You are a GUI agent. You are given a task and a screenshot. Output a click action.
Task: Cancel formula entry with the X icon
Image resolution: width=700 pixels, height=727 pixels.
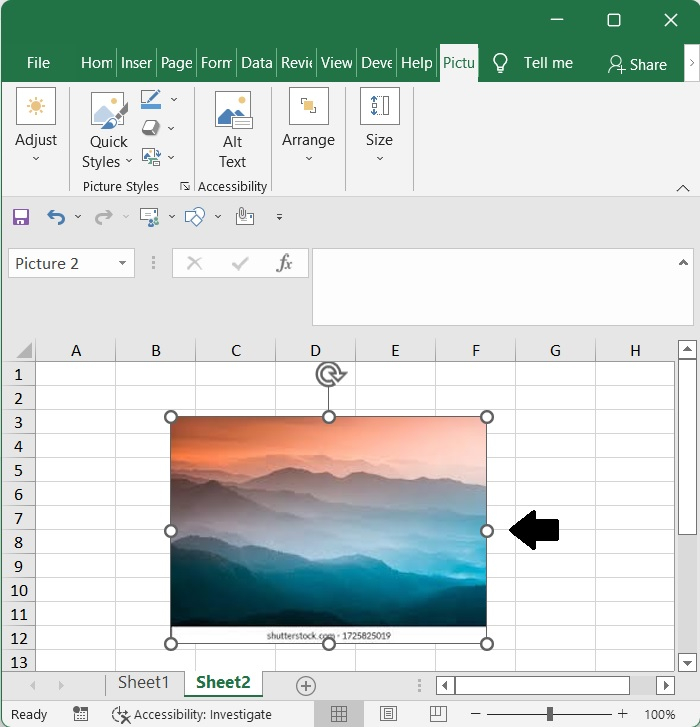click(194, 263)
